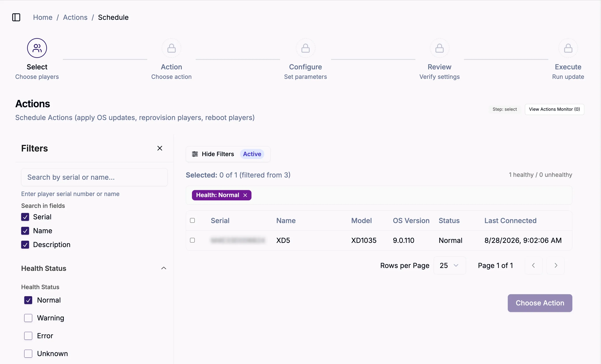
Task: Toggle the sidebar panel icon
Action: click(16, 17)
